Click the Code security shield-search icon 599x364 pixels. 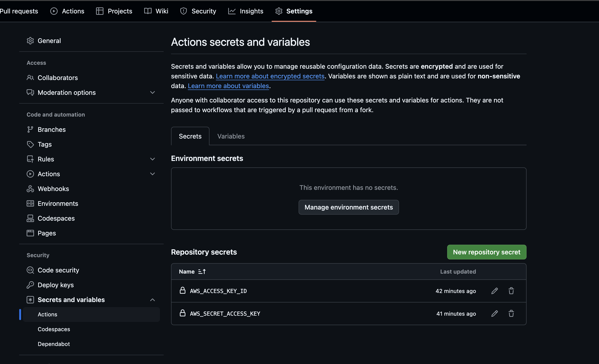(x=30, y=270)
